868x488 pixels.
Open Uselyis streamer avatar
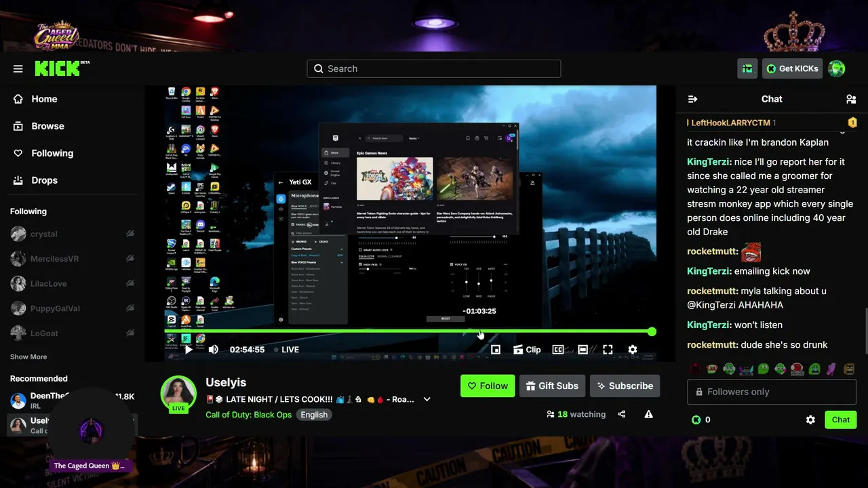coord(178,392)
